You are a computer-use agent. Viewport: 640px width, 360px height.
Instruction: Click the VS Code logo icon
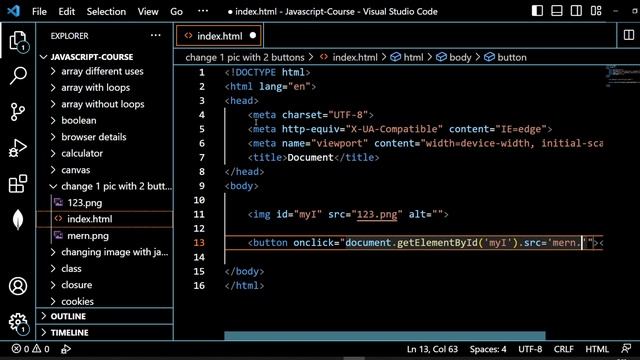13,11
